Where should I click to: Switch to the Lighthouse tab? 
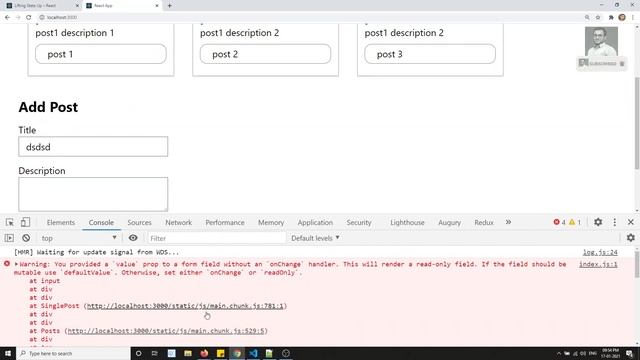407,222
